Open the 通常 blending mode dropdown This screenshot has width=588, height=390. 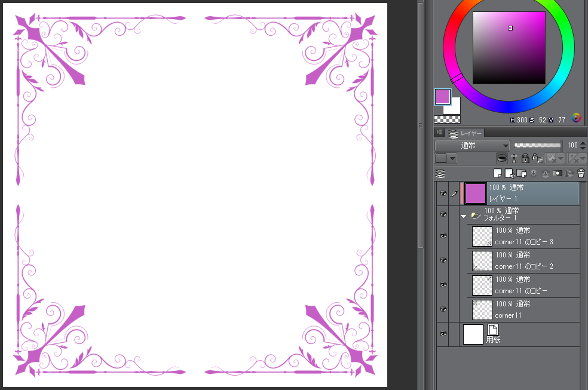(x=472, y=145)
